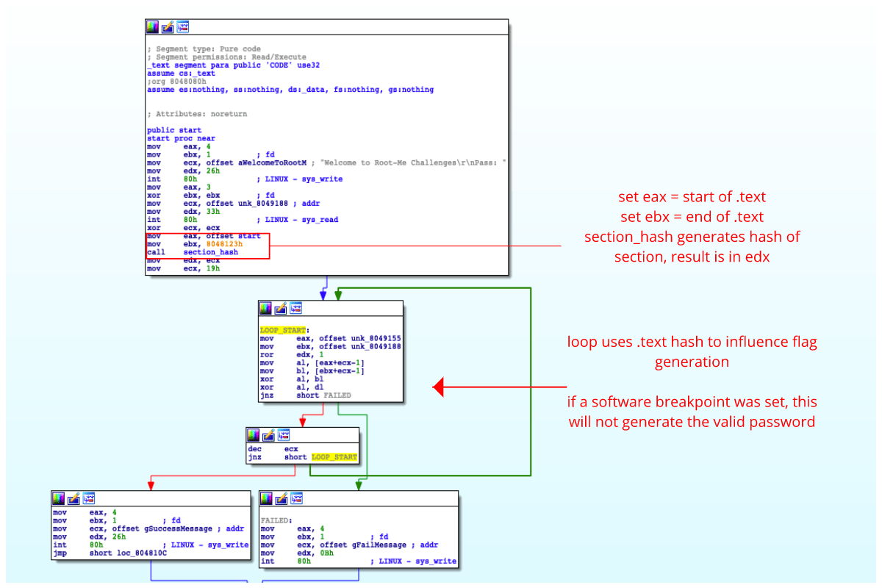The width and height of the screenshot is (882, 588).
Task: Click the color swatch icon on the dec ecx node
Action: tap(252, 434)
